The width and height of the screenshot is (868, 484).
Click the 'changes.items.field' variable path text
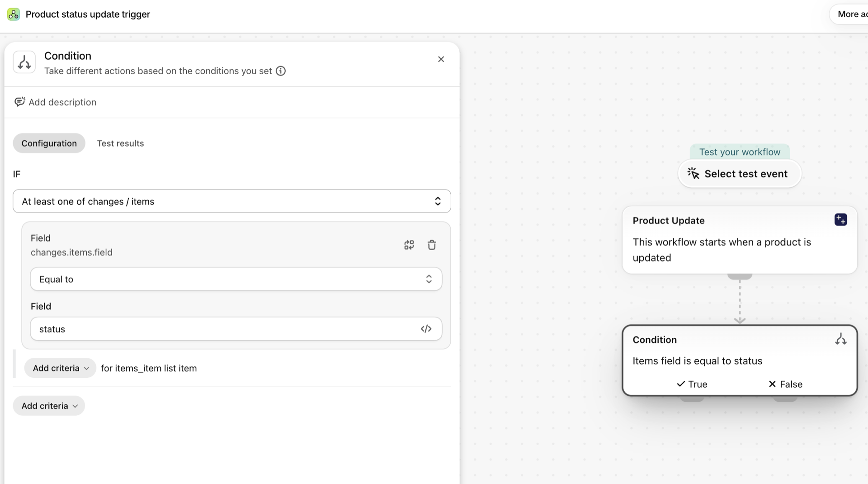(x=71, y=252)
